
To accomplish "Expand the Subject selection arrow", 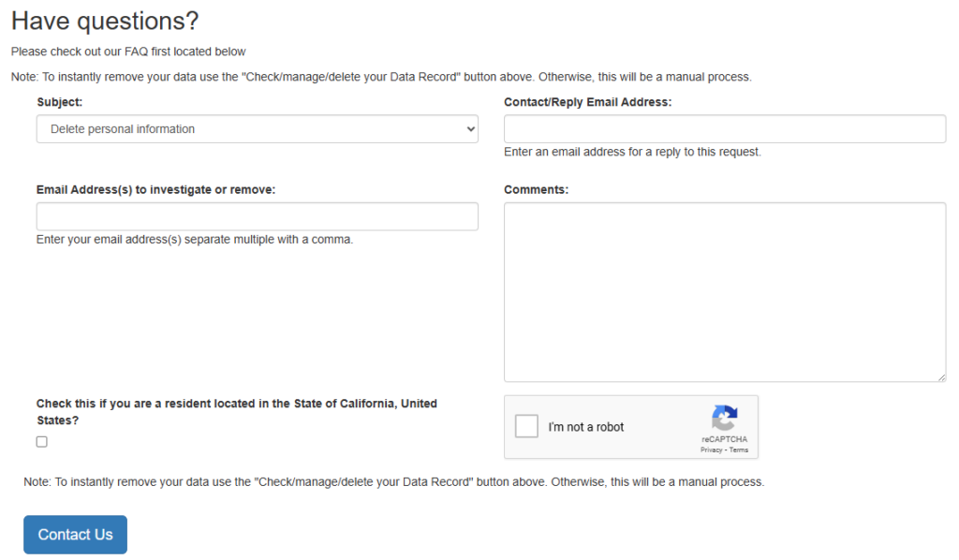I will (471, 128).
